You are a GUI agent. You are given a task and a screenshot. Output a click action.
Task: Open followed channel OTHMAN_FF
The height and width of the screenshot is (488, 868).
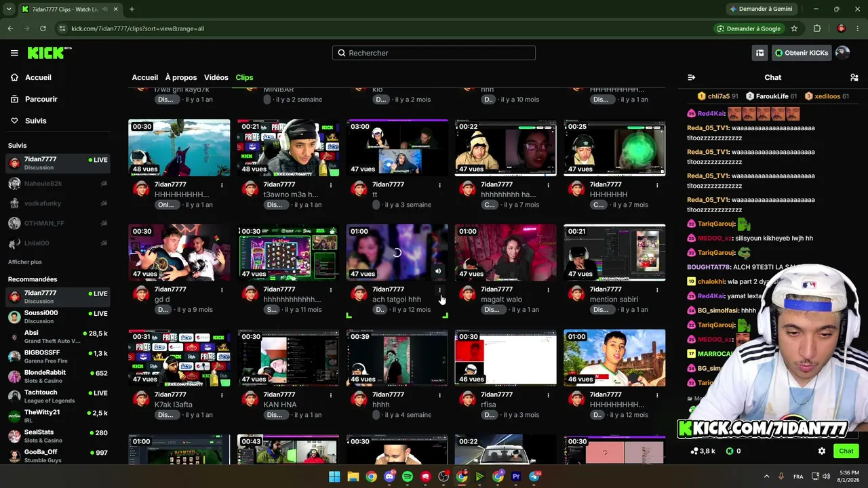[x=58, y=223]
